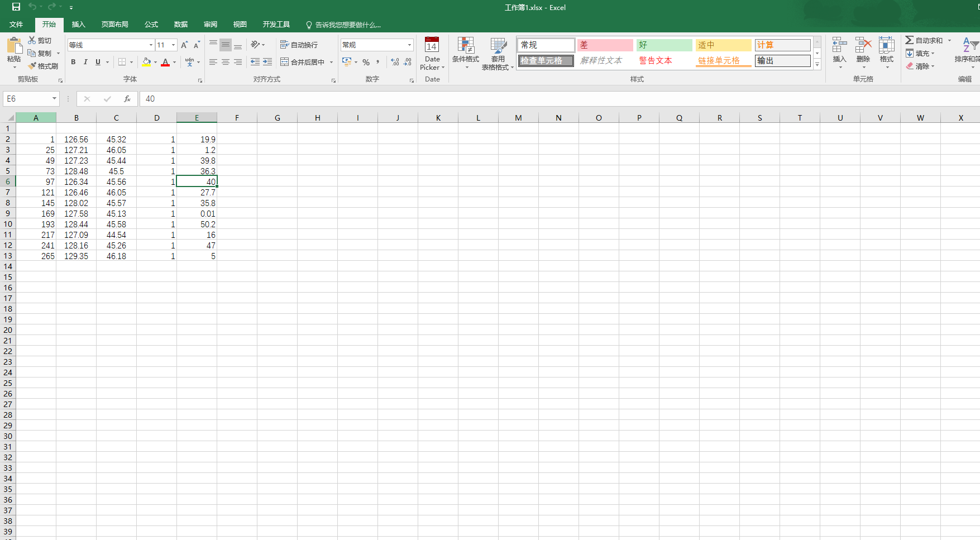The width and height of the screenshot is (980, 540).
Task: Click the Insert cells icon
Action: click(839, 45)
